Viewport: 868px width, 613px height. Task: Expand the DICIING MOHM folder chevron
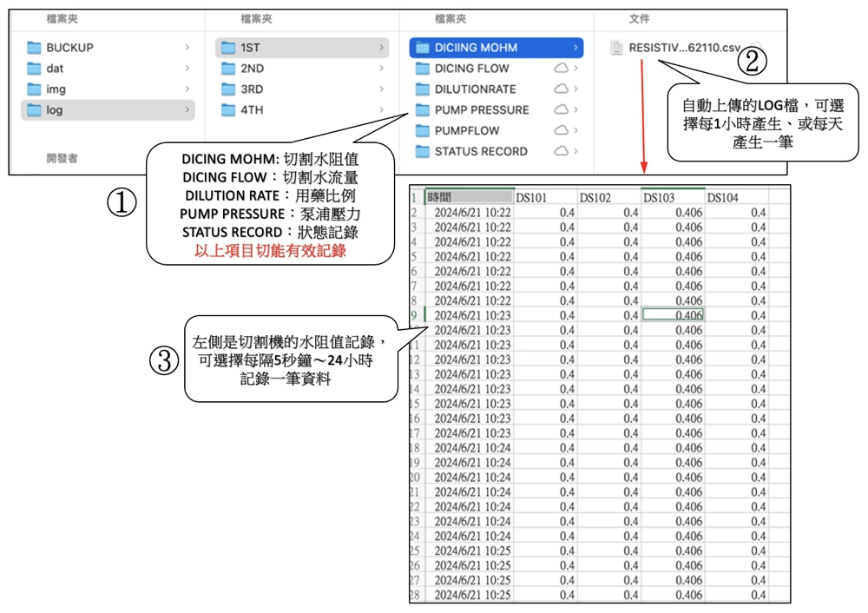click(575, 48)
